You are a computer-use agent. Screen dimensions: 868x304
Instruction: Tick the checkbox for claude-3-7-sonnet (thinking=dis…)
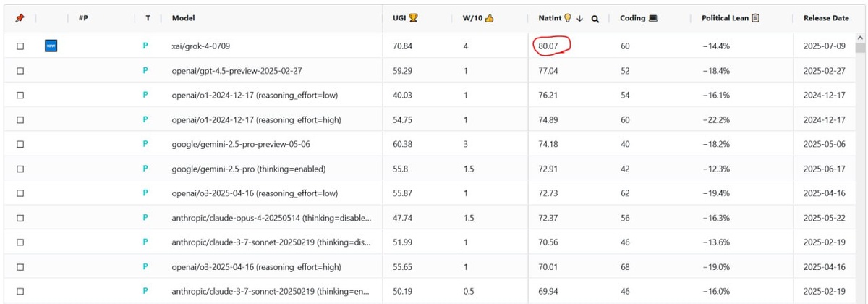click(20, 242)
